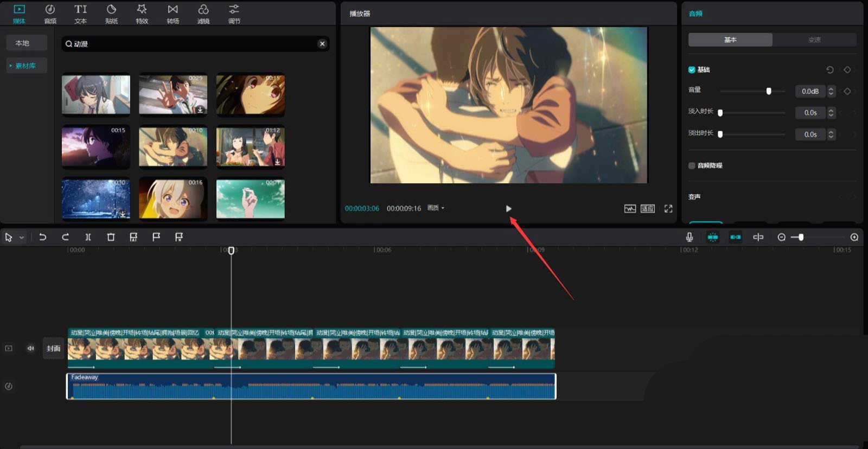The height and width of the screenshot is (449, 868).
Task: Toggle the preview axis split icon
Action: (758, 237)
